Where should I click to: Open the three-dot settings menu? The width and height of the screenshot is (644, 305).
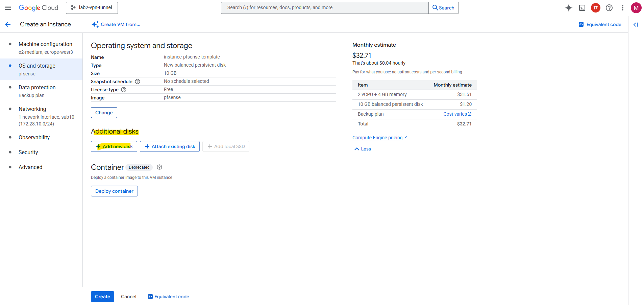coord(623,8)
